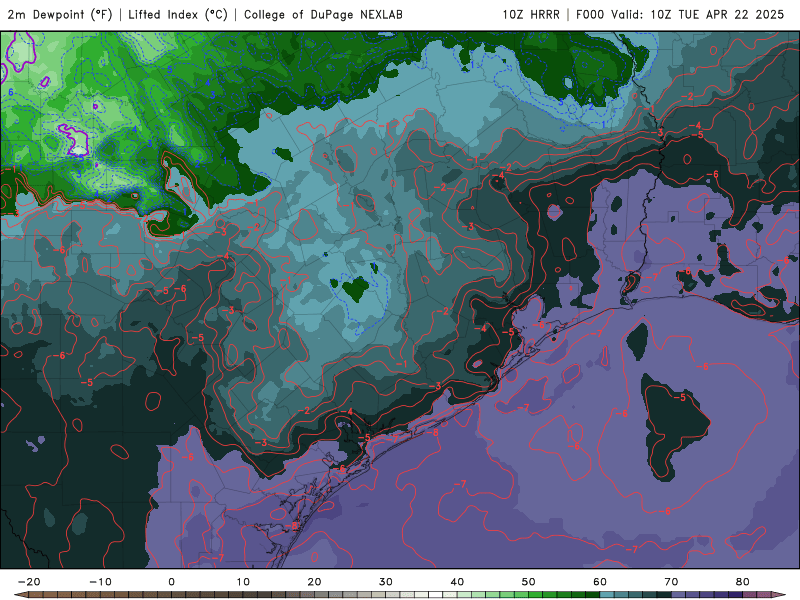The height and width of the screenshot is (600, 800).
Task: Click the '70' colorbar scale label
Action: (x=671, y=582)
